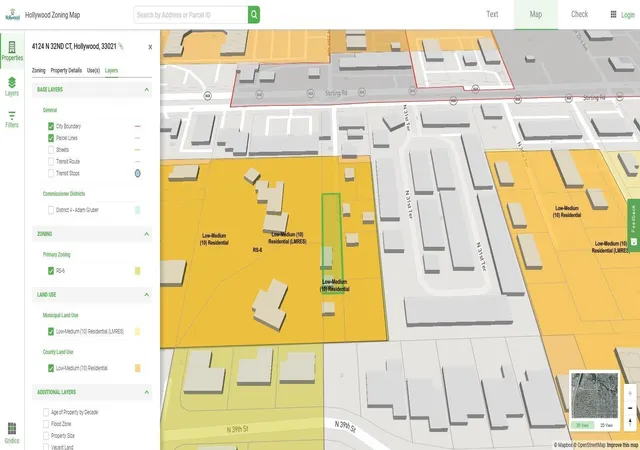Toggle the City Boundary layer
The width and height of the screenshot is (640, 450).
[51, 126]
